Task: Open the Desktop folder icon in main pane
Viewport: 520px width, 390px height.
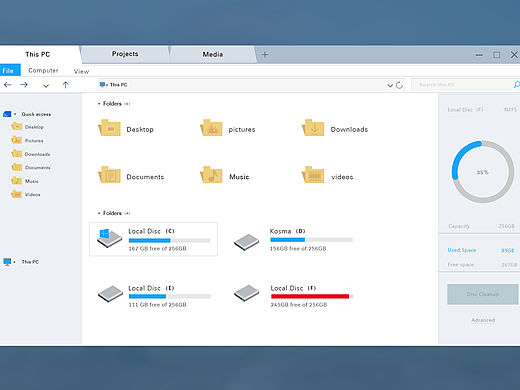Action: pos(109,128)
